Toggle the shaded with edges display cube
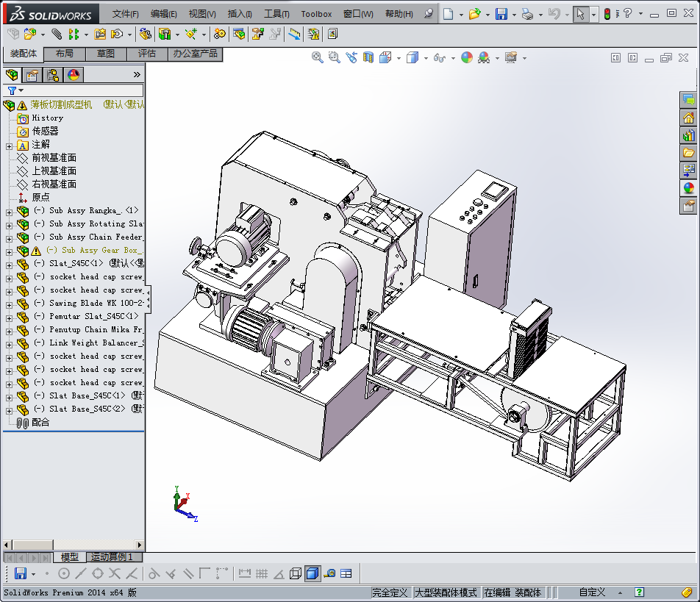The image size is (700, 602). pos(312,573)
